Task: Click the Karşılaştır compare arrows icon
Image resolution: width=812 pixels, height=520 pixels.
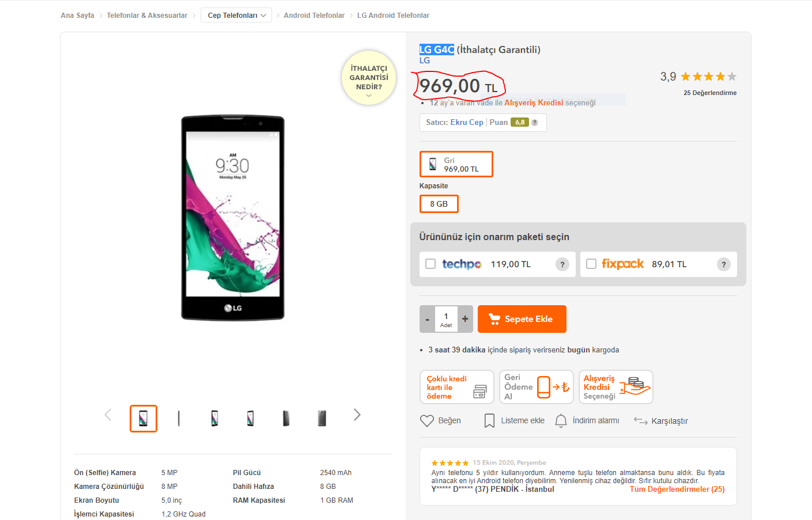Action: [x=640, y=421]
